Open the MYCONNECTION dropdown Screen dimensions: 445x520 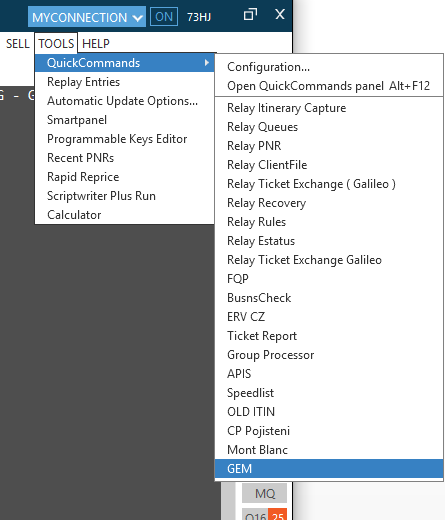87,17
